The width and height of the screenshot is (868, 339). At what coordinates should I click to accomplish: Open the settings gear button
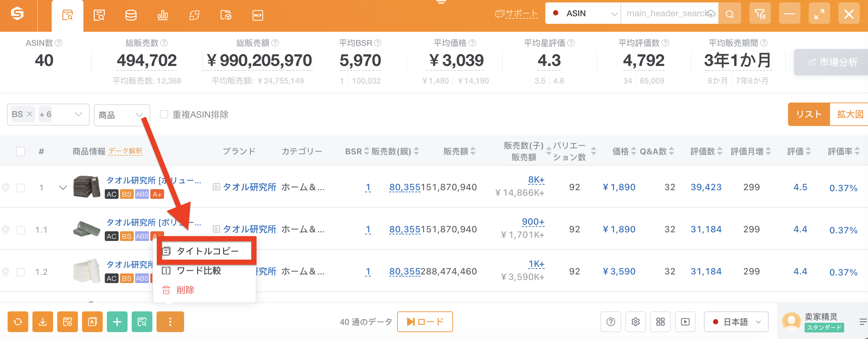coord(636,322)
